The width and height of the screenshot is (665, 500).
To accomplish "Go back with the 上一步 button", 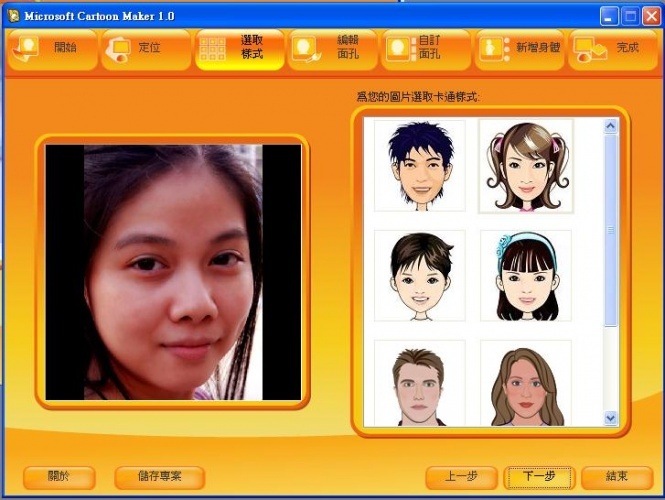I will pos(461,476).
